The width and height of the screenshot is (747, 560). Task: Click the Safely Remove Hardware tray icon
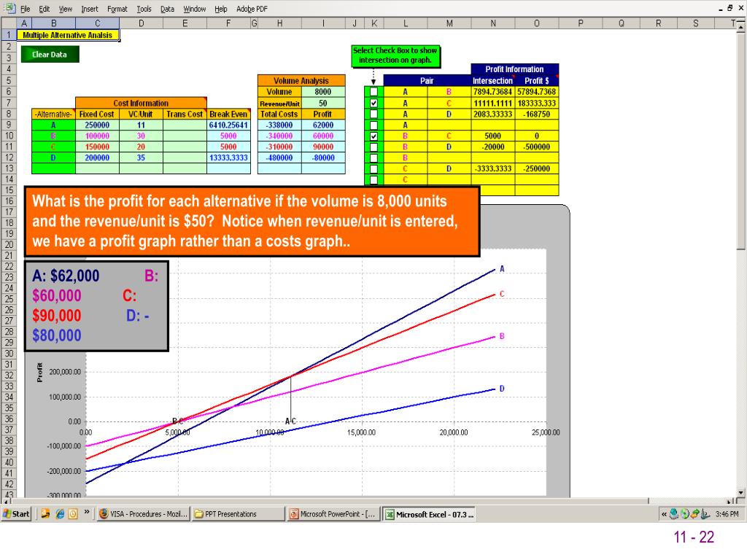point(694,514)
